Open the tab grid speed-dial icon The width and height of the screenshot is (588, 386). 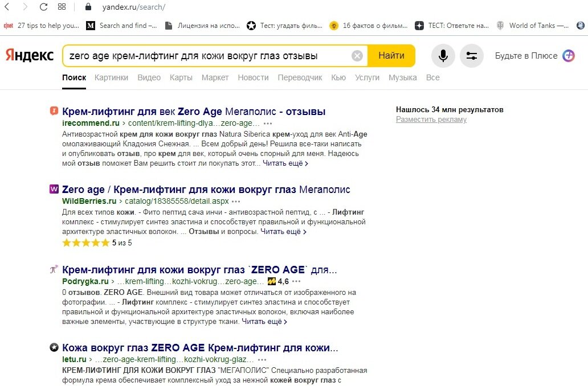tap(62, 6)
